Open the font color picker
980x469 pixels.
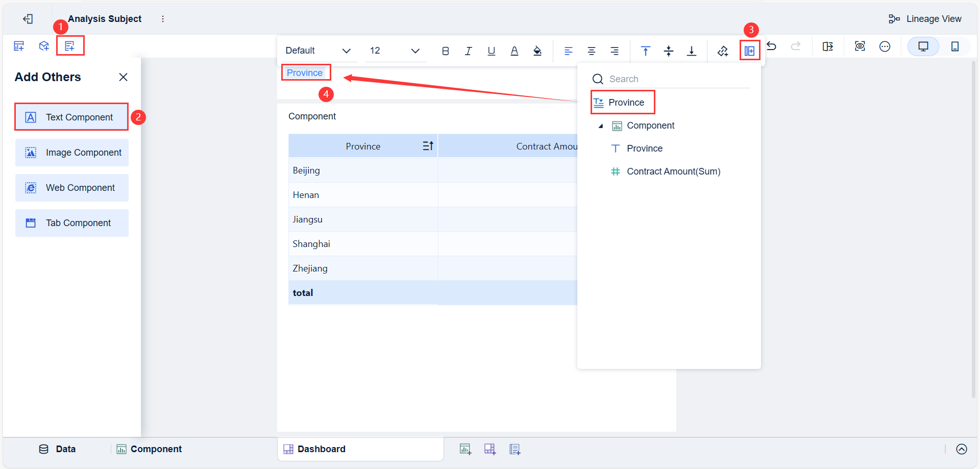514,51
